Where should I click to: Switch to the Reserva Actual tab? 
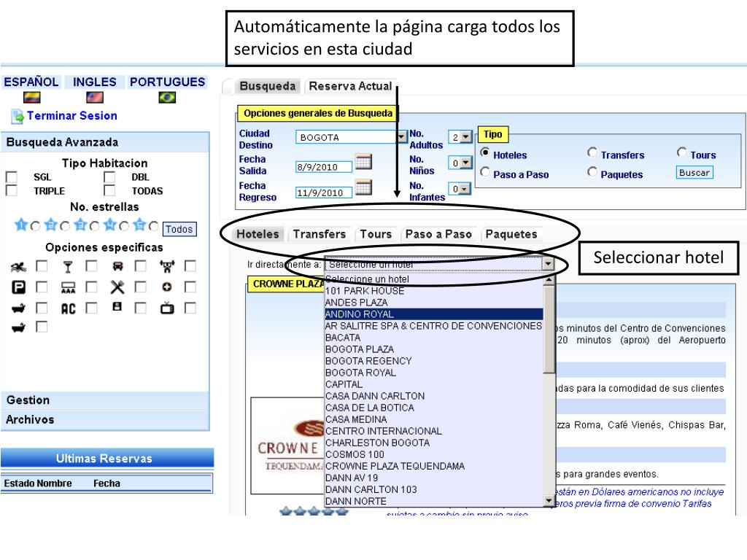(350, 86)
